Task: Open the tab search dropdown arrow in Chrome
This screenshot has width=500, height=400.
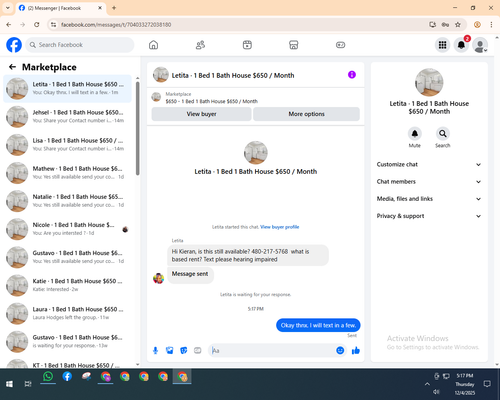Action: [8, 8]
